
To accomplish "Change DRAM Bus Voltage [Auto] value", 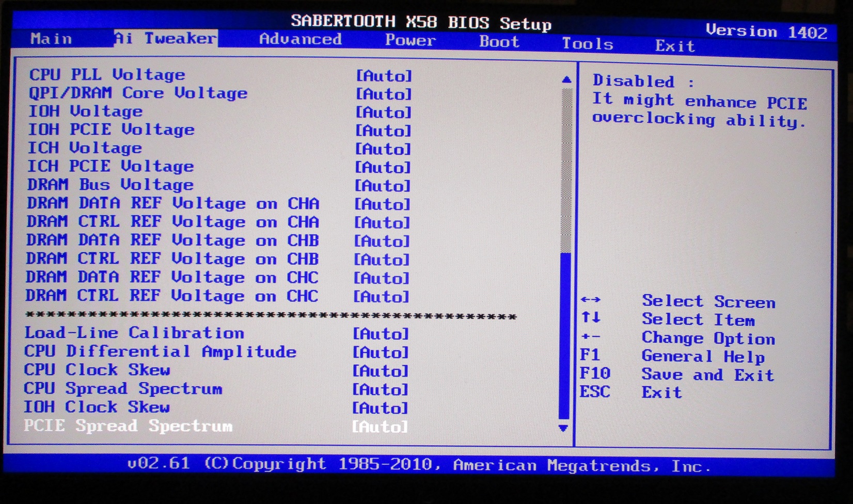I will (x=382, y=186).
